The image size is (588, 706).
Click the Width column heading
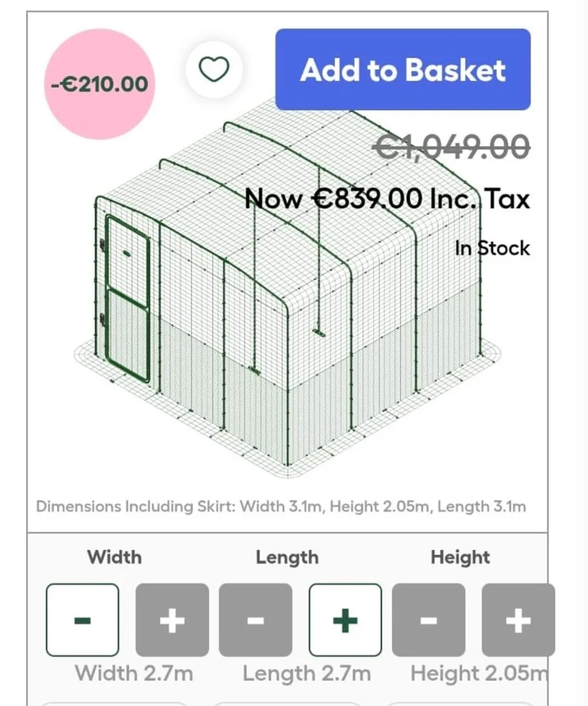click(115, 557)
